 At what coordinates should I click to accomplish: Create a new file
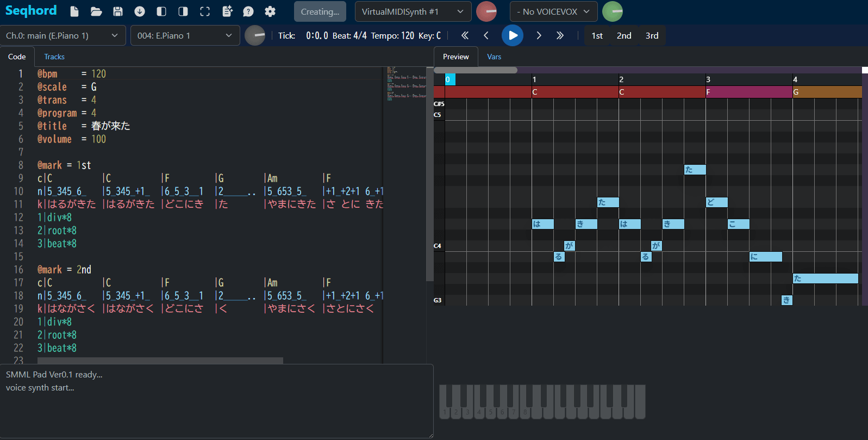74,11
